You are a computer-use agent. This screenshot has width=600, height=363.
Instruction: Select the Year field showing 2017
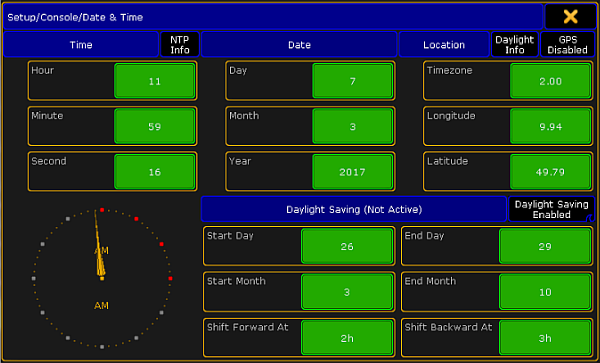352,172
